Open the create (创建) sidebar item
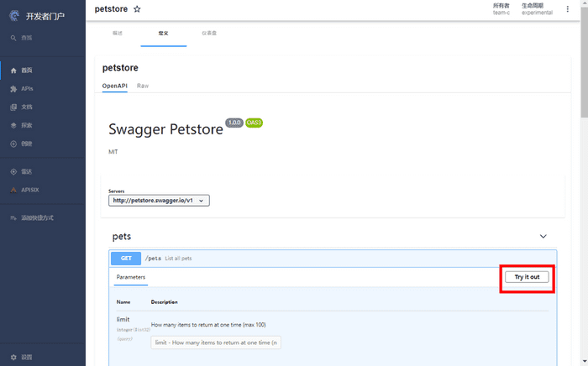Viewport: 588px width, 366px height. [x=21, y=144]
